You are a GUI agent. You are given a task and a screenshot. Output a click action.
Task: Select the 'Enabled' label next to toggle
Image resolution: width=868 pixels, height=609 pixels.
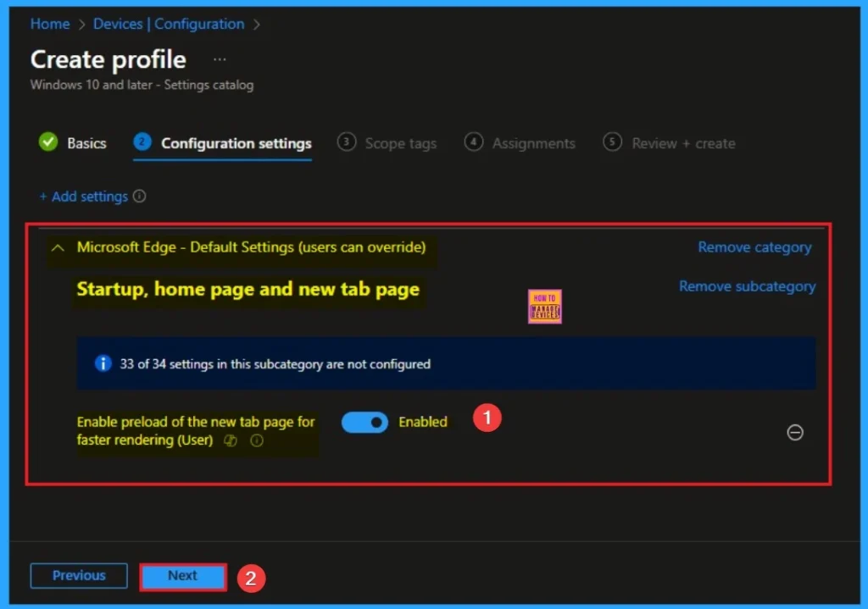click(x=423, y=422)
